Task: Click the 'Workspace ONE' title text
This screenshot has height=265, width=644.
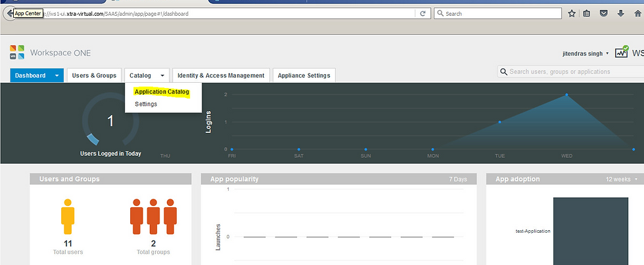Action: click(60, 53)
